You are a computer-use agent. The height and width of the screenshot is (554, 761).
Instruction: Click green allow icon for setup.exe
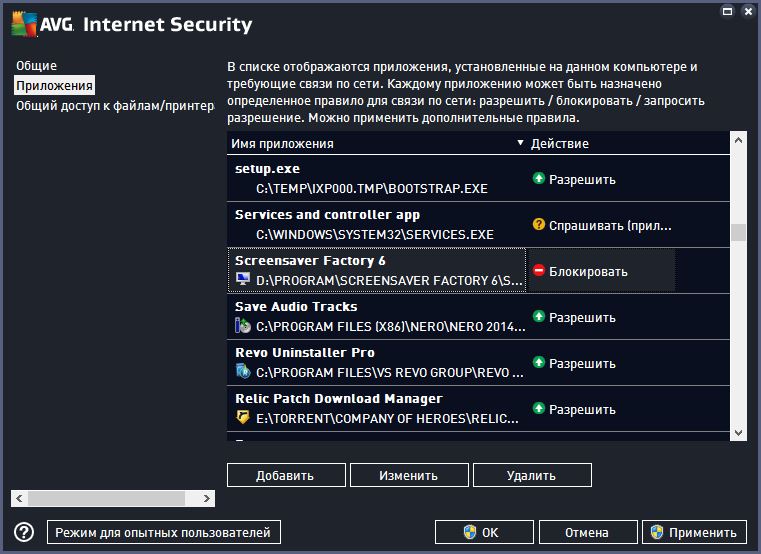pos(538,180)
